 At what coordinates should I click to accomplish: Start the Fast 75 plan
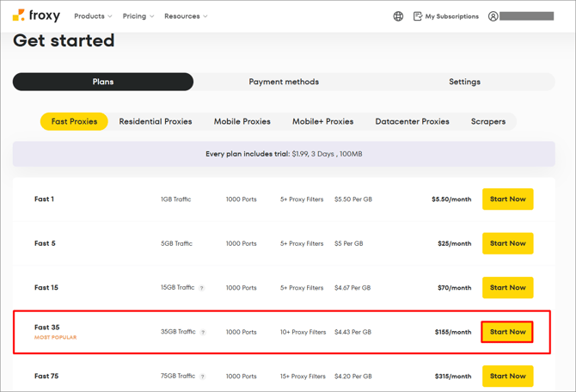(x=508, y=377)
